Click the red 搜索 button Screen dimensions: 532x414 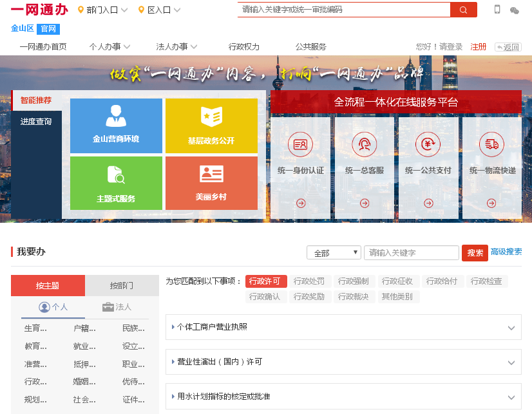pyautogui.click(x=475, y=253)
